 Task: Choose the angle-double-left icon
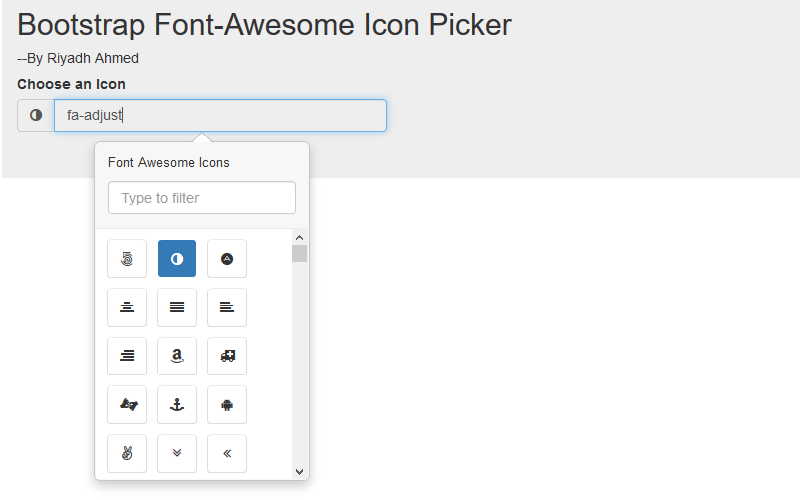(227, 454)
